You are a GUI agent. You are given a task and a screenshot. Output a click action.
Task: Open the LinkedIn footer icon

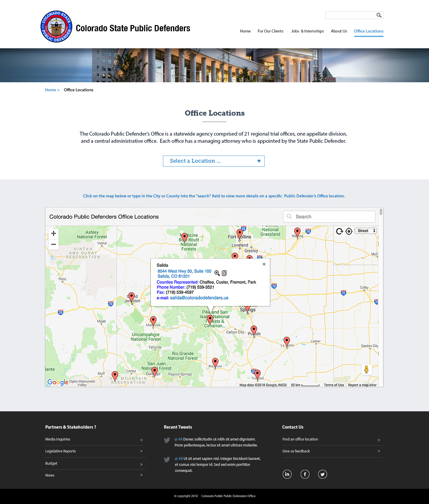click(x=287, y=474)
